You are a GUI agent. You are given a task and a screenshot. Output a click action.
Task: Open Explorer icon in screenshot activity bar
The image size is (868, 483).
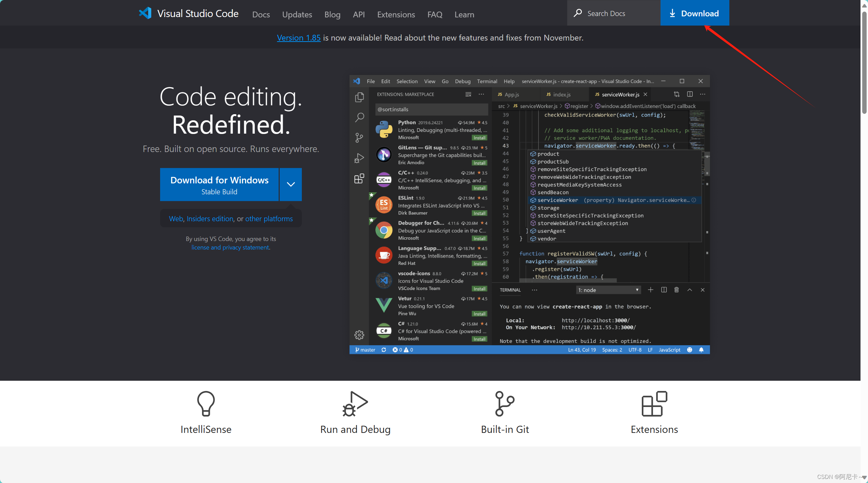click(359, 97)
